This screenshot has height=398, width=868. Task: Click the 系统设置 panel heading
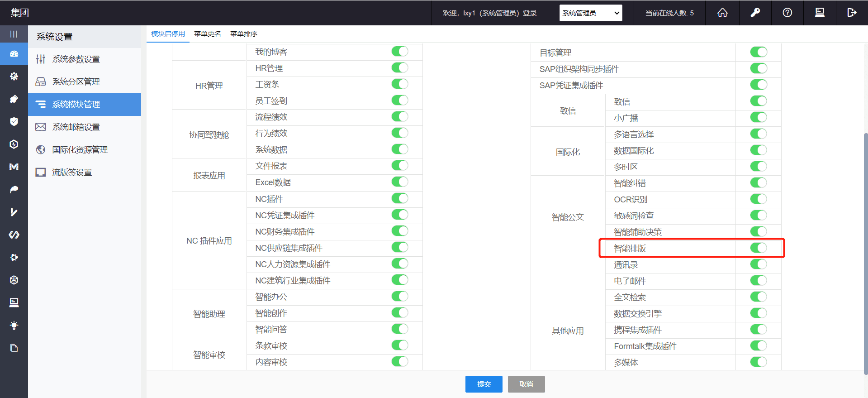[x=55, y=37]
